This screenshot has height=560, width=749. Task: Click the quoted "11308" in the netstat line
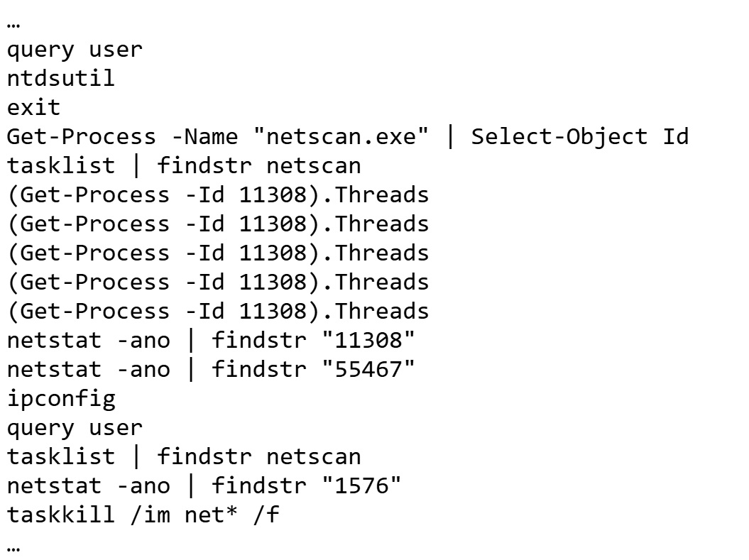click(368, 340)
